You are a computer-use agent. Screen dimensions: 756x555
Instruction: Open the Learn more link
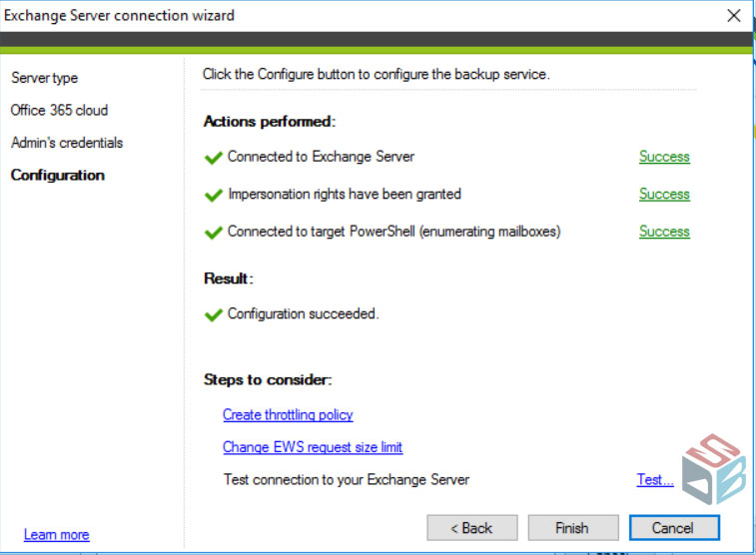[x=56, y=534]
